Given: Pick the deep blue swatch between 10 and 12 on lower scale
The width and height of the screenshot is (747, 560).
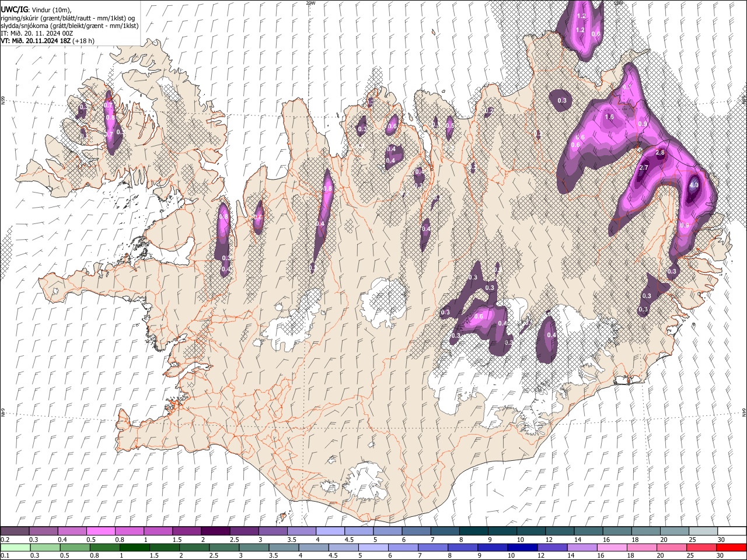Looking at the screenshot, I should click(521, 547).
